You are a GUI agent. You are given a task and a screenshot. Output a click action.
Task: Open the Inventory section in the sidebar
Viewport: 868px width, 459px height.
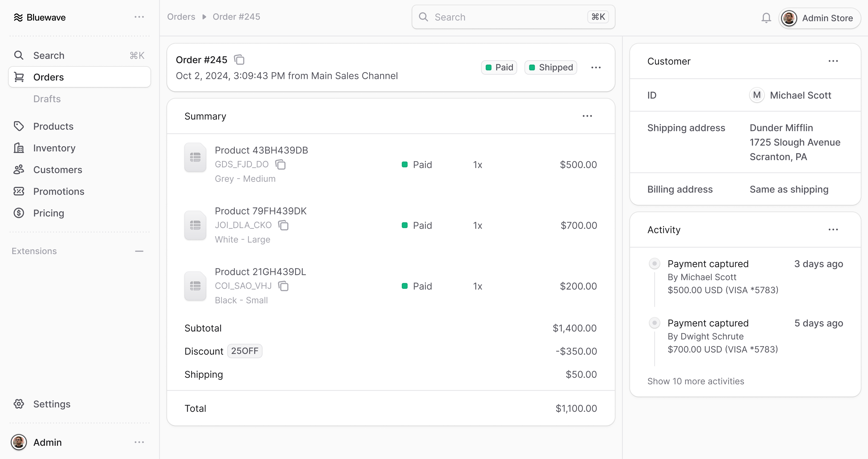click(x=54, y=148)
